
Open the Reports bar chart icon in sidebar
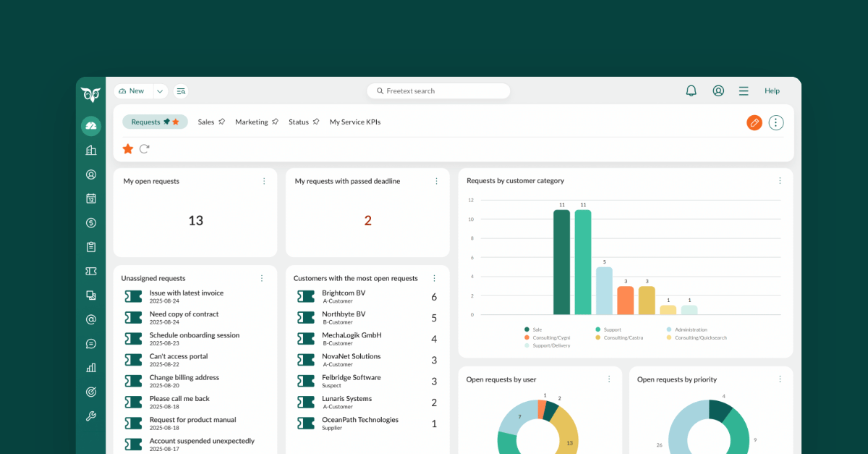click(90, 368)
